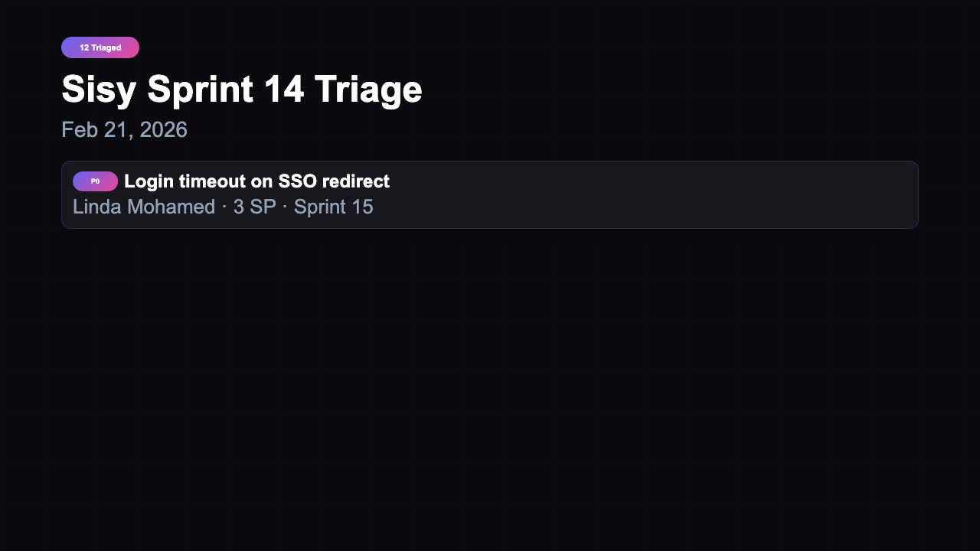Viewport: 980px width, 551px height.
Task: Select the assignee shown on the issue card
Action: pos(143,207)
